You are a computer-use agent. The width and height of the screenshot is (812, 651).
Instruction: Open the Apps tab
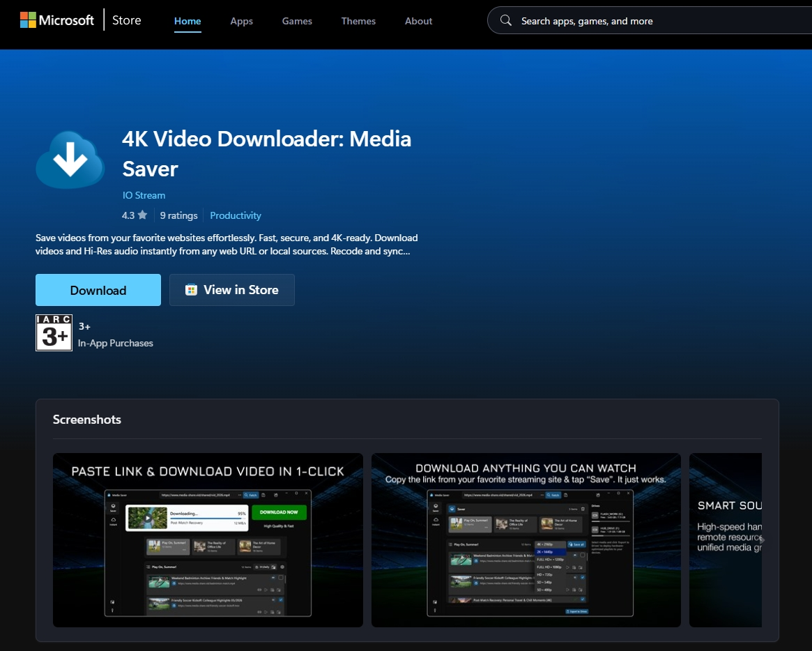241,21
